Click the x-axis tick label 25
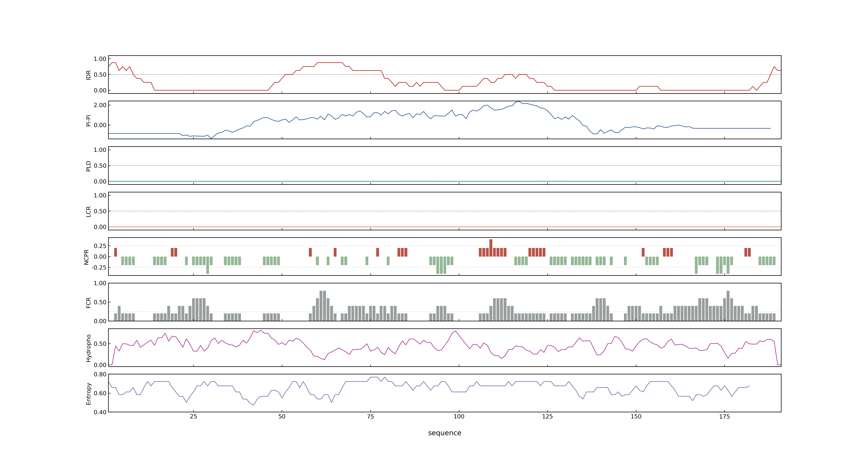 pos(193,416)
